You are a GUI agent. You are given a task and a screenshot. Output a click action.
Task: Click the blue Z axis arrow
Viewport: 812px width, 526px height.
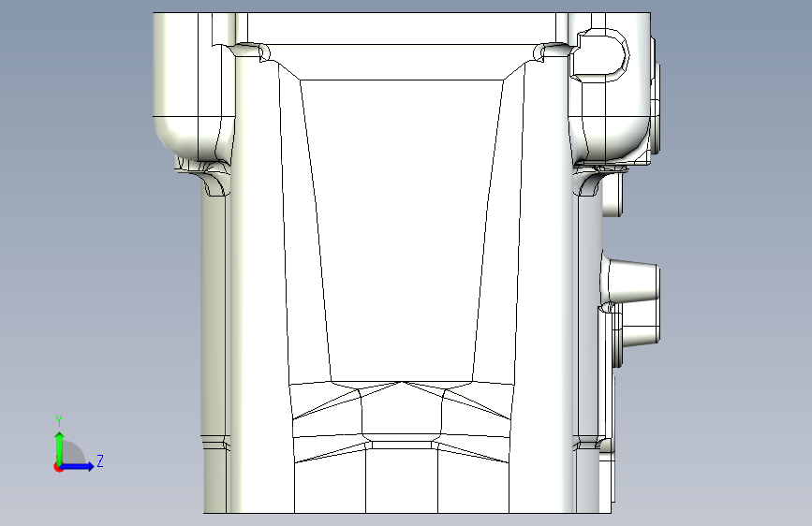(78, 466)
